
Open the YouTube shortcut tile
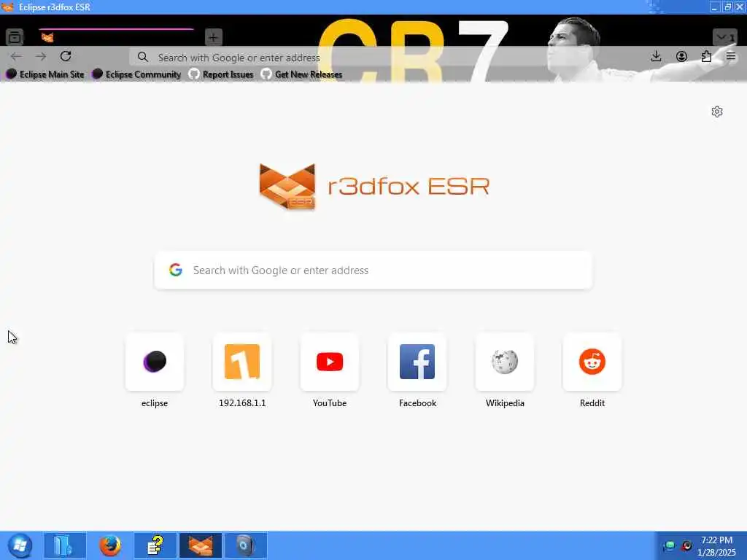click(330, 362)
